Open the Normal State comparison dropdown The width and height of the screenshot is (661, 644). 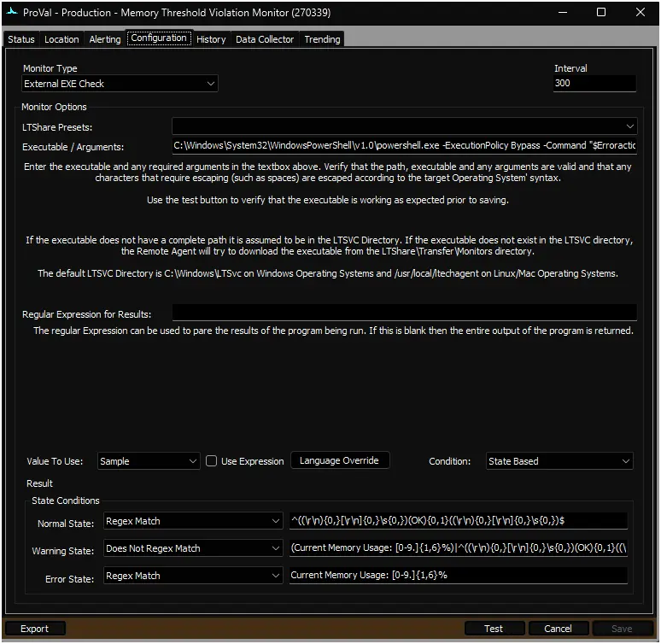pos(193,521)
